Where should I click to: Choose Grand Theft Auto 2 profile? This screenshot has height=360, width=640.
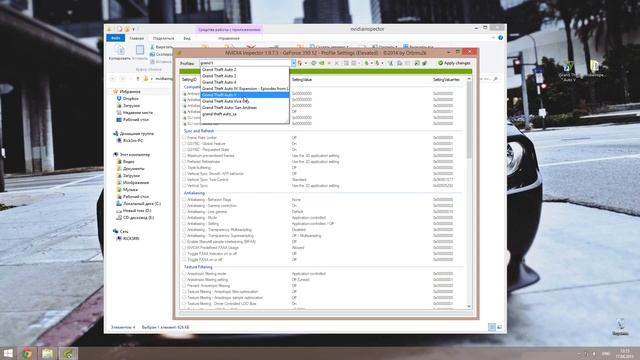[x=245, y=69]
